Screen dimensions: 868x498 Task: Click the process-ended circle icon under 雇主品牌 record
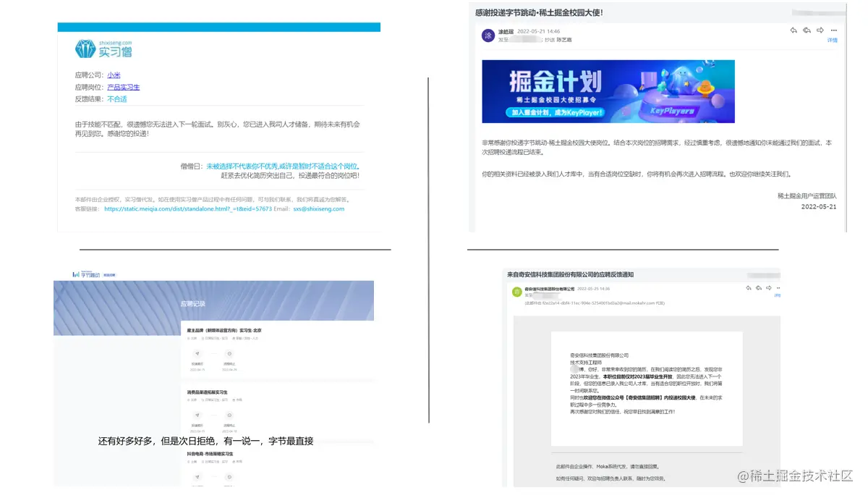(x=229, y=353)
